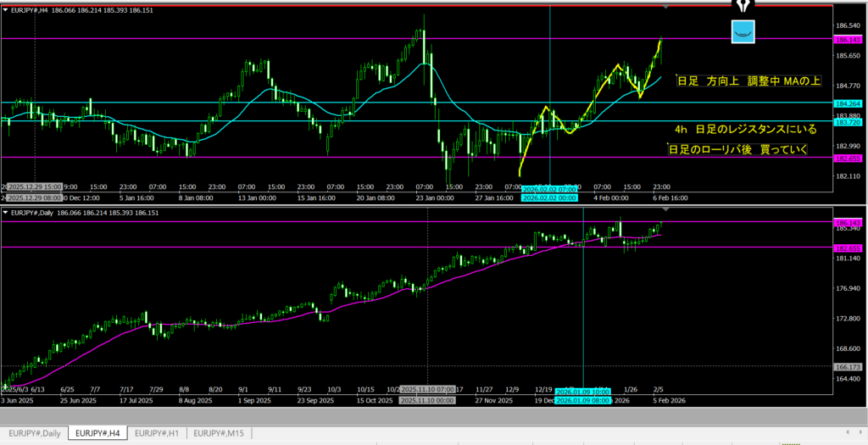
Task: Select the EURJPY#,H4 tab
Action: [x=97, y=432]
